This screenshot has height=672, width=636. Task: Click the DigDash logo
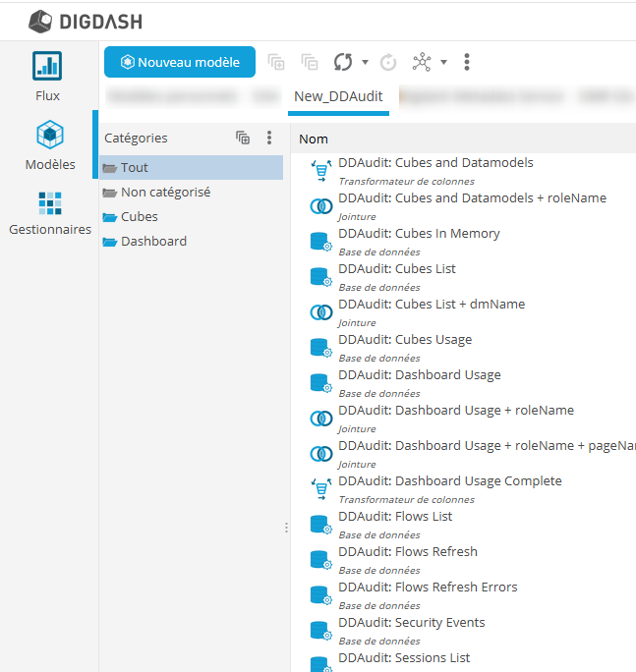(86, 22)
